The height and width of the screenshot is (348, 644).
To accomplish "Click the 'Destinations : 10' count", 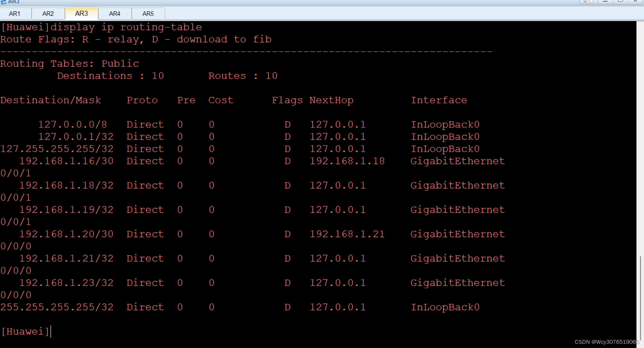I will click(x=110, y=76).
